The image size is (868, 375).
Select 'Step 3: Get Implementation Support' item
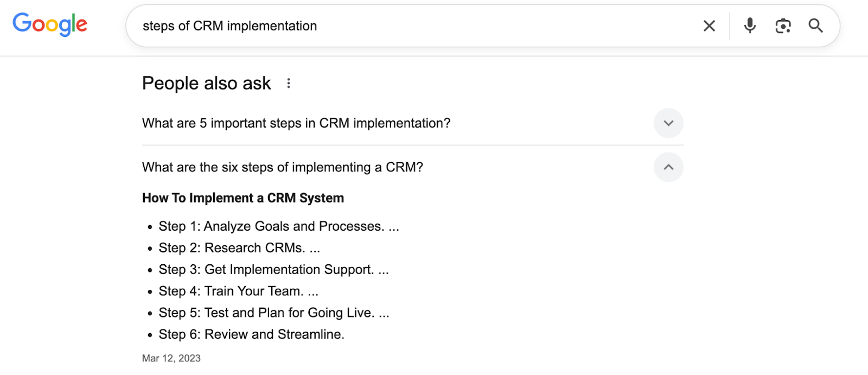point(273,270)
